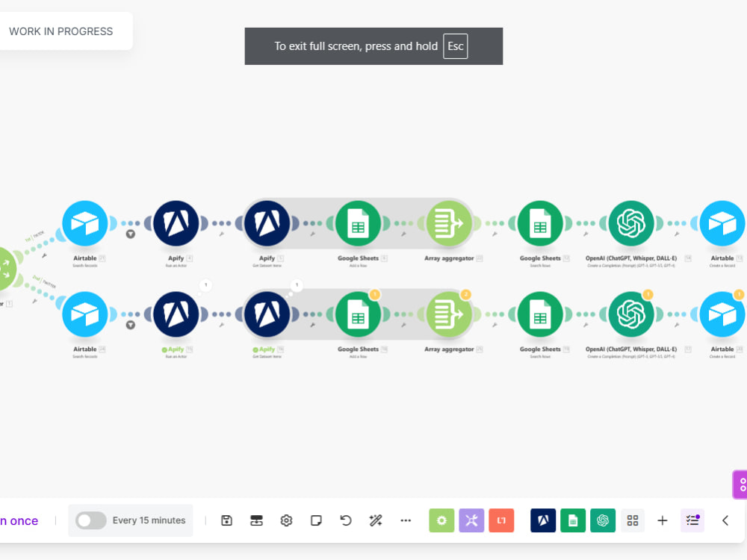Click the lower-route Array aggregator label text

click(x=449, y=349)
